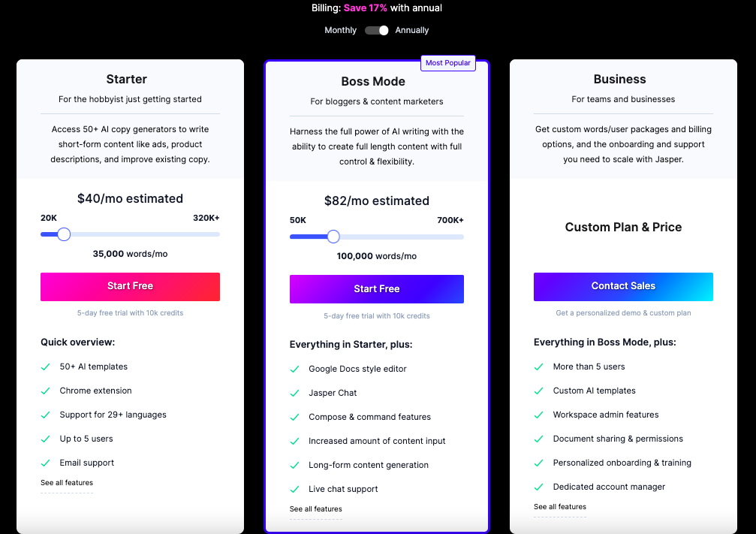Expand See all features under Boss Mode
The height and width of the screenshot is (534, 756).
[x=316, y=509]
